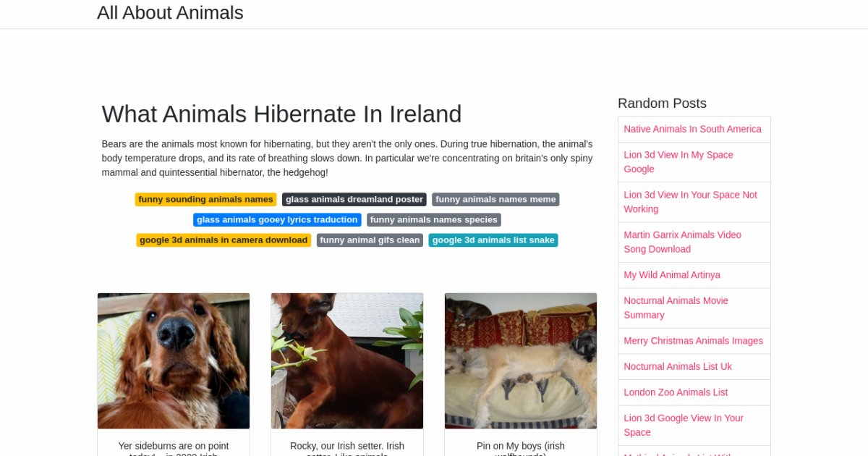The height and width of the screenshot is (456, 868).
Task: Open the 'Nocturnal Animals List Uk' post
Action: (678, 367)
